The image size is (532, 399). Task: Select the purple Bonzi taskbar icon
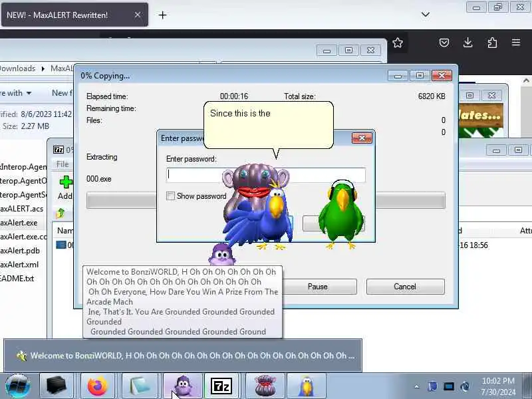(x=183, y=386)
